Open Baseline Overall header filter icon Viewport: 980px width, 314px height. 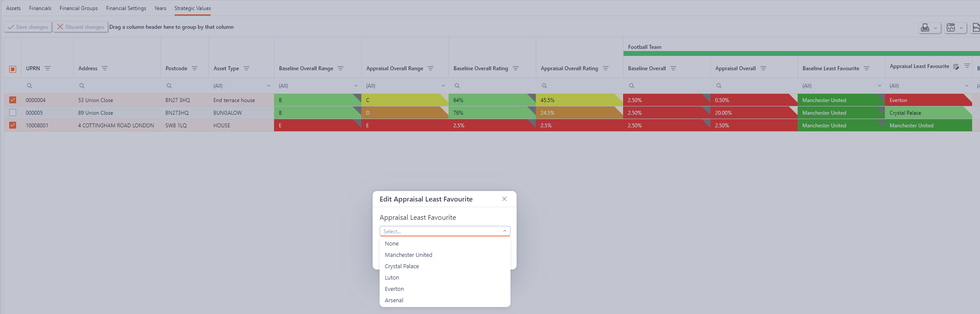pos(673,68)
